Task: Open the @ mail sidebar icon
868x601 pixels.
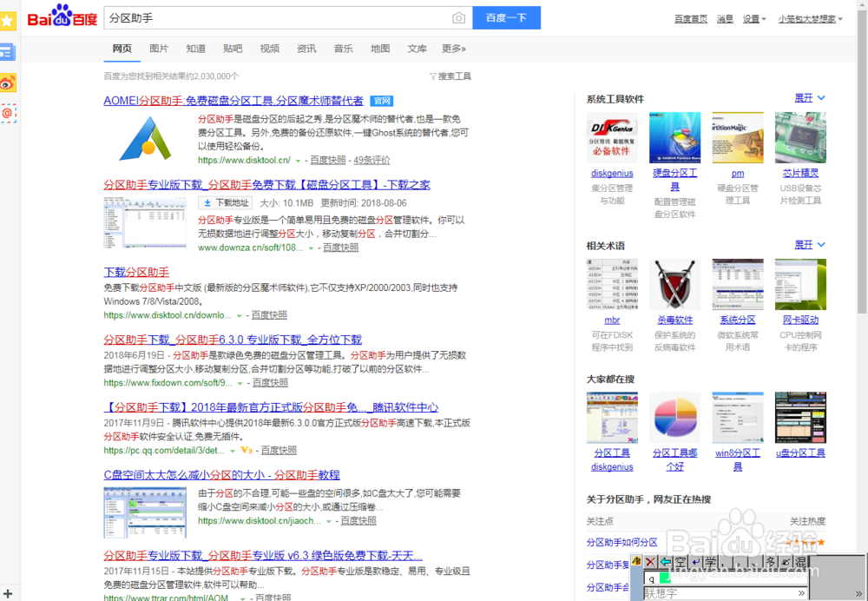Action: (x=8, y=114)
